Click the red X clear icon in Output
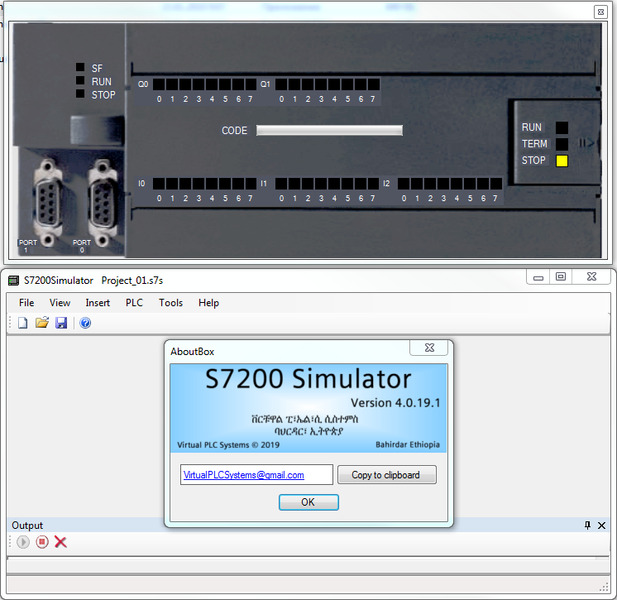Viewport: 617px width, 600px height. (60, 542)
